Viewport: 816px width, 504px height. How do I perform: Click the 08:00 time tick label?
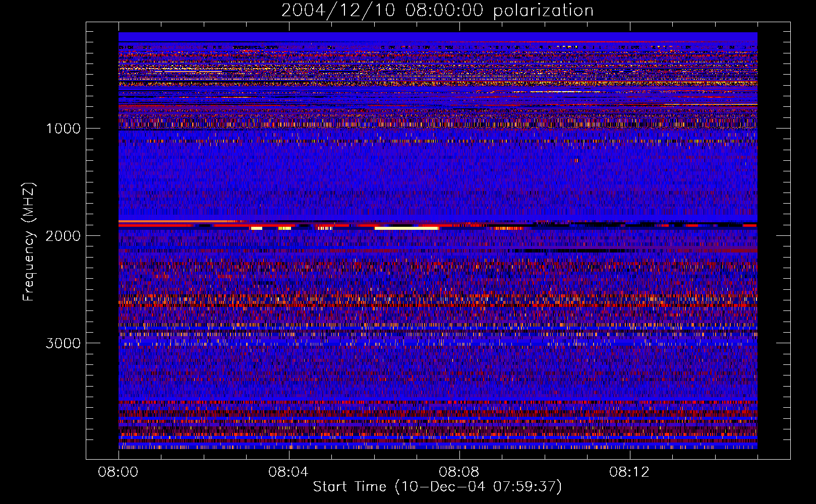point(119,472)
